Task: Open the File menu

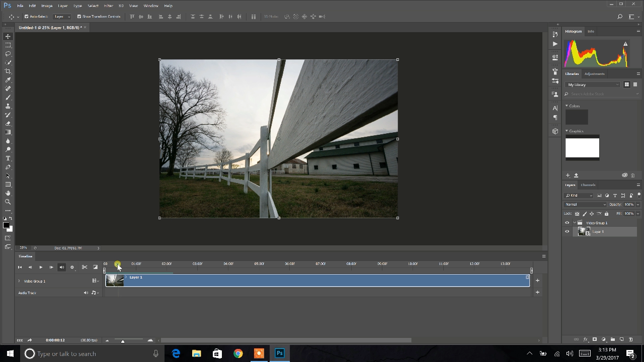Action: pos(20,6)
